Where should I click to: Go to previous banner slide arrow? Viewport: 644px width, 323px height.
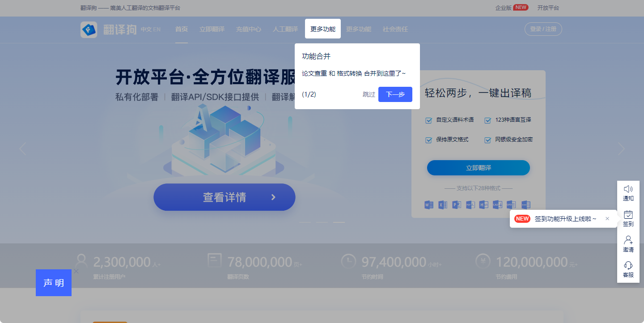(22, 149)
